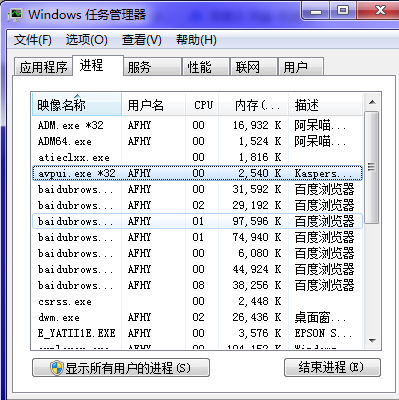Open the 文件(F) menu

click(33, 40)
